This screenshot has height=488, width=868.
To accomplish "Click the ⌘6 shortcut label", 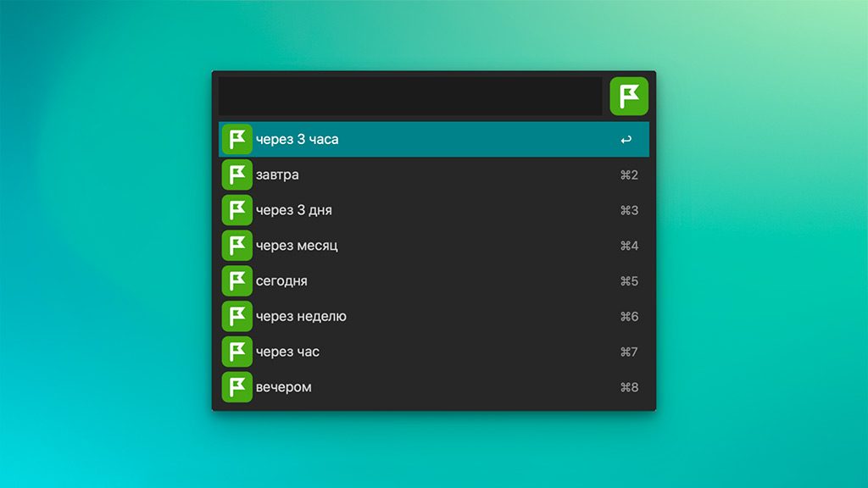I will point(630,317).
